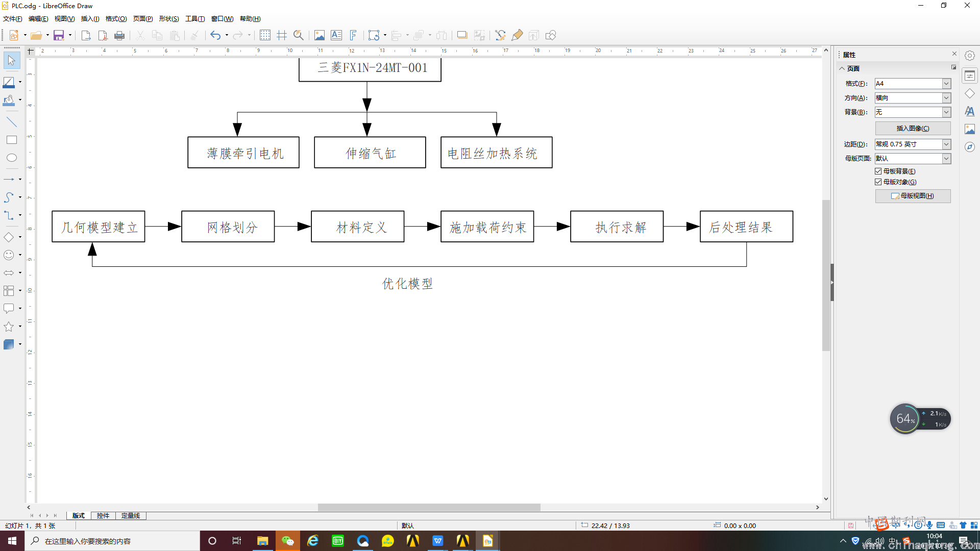This screenshot has width=980, height=551.
Task: Open the Undo history dropdown arrow
Action: tap(227, 35)
